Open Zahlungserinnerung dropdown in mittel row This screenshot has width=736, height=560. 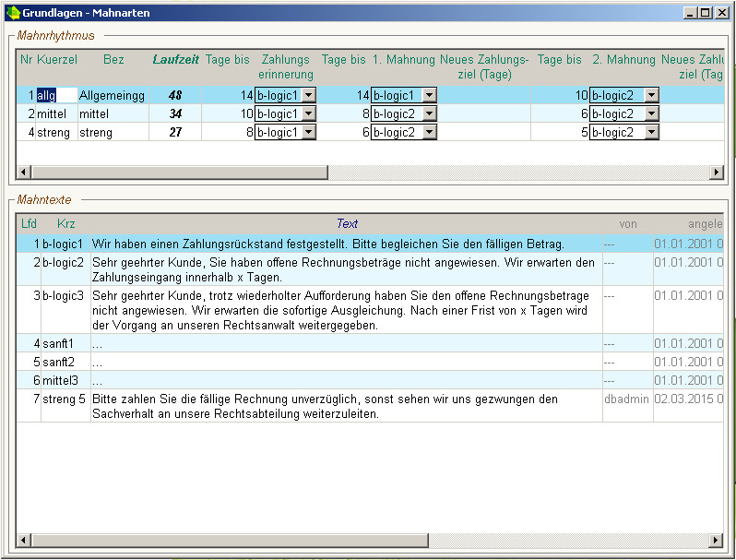308,113
